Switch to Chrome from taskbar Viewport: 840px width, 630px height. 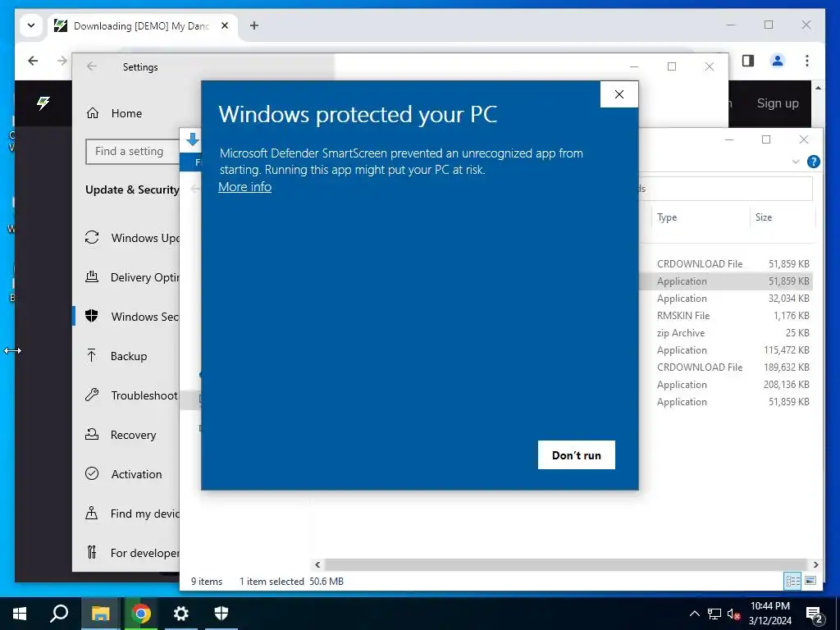(x=140, y=614)
